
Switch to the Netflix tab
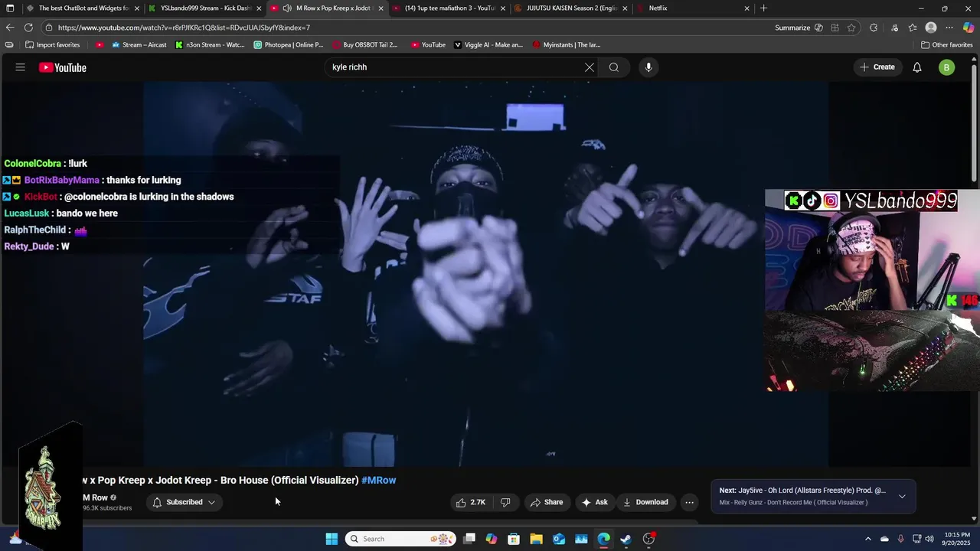tap(693, 8)
